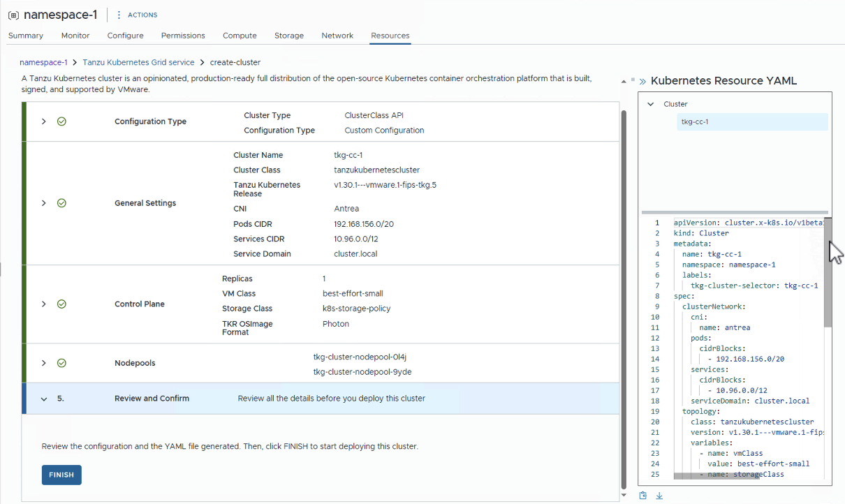Open the Network tab
The height and width of the screenshot is (504, 845).
(x=337, y=36)
